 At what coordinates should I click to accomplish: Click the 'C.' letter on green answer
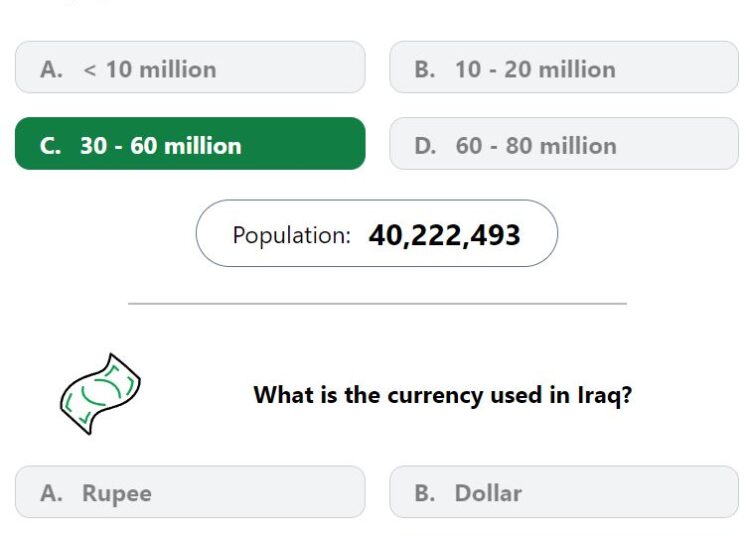51,146
